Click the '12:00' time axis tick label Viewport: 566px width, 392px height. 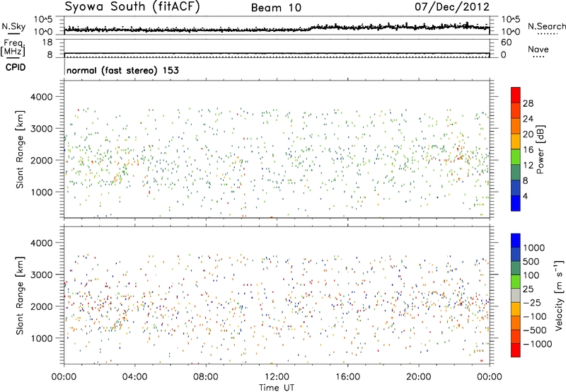tap(277, 377)
